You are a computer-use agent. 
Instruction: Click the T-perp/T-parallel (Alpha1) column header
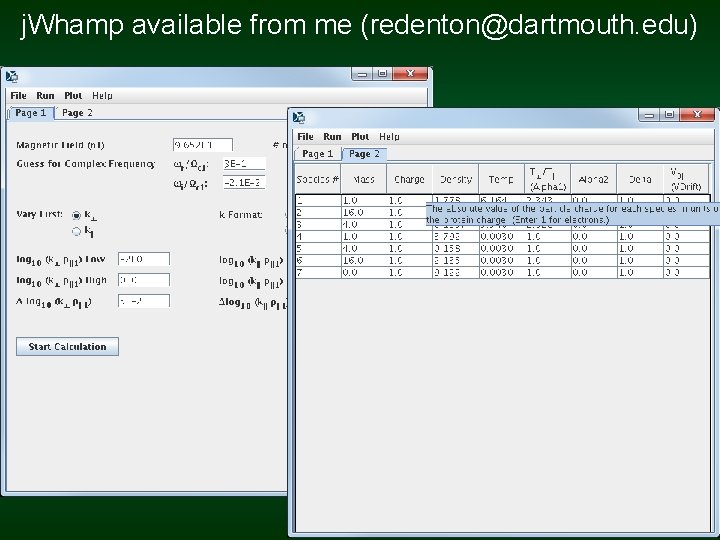pos(548,179)
